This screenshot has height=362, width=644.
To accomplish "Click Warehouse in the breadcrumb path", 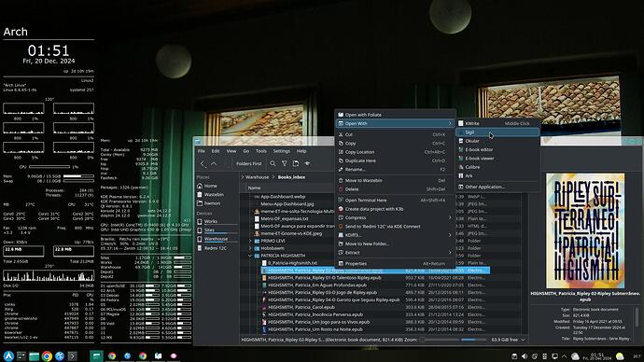I will click(x=257, y=177).
